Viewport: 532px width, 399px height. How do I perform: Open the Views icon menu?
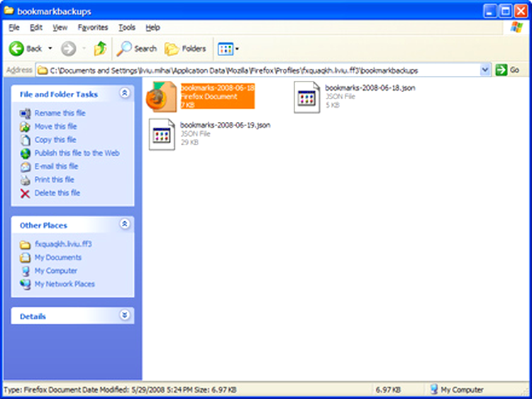tap(226, 49)
